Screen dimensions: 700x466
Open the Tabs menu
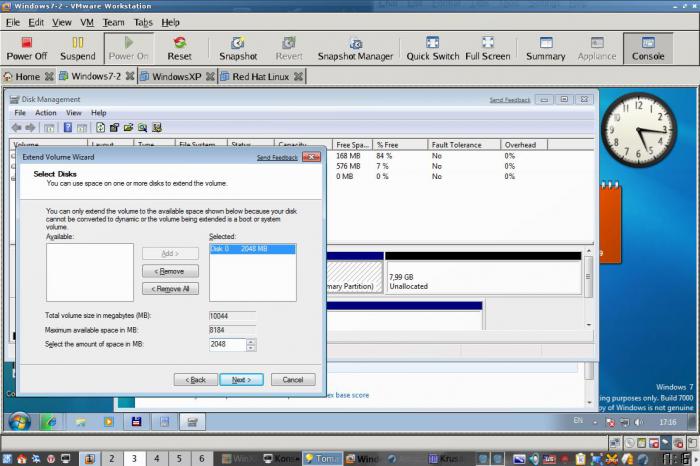(x=143, y=22)
